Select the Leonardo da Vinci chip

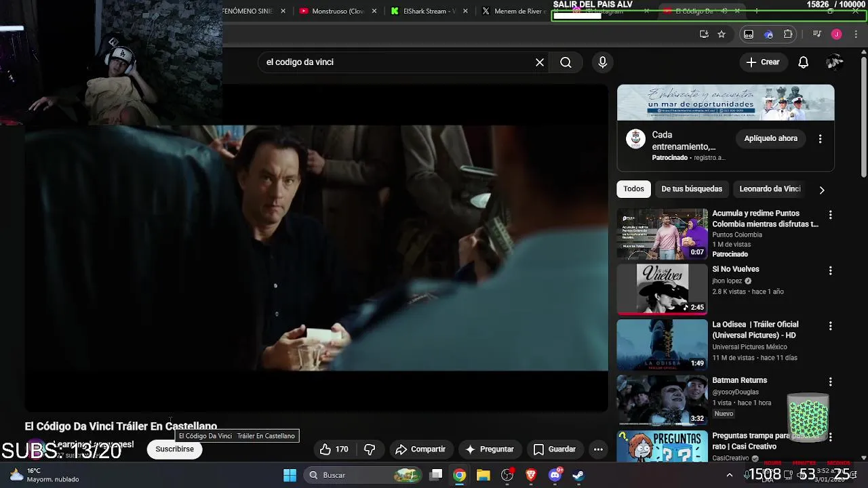[770, 189]
